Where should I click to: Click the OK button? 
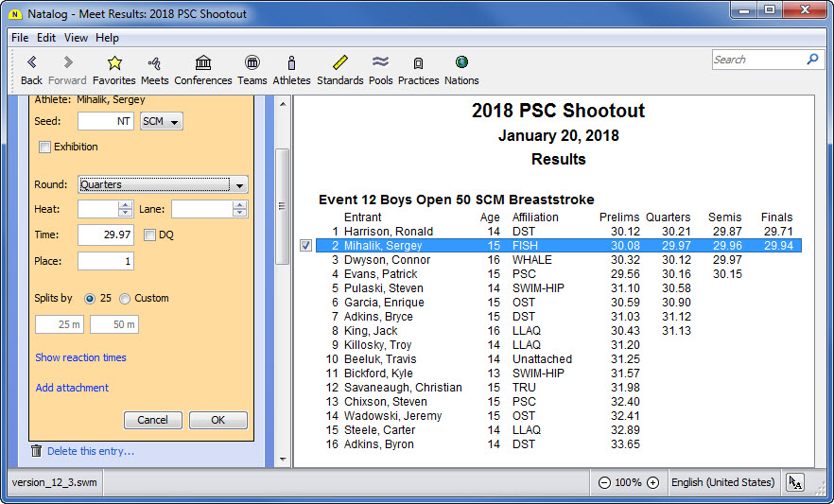(x=217, y=420)
